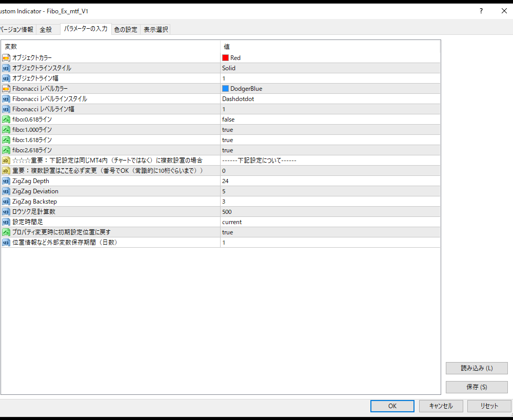
Task: Select the Fibonacci レベルカラー variable name
Action: click(40, 89)
